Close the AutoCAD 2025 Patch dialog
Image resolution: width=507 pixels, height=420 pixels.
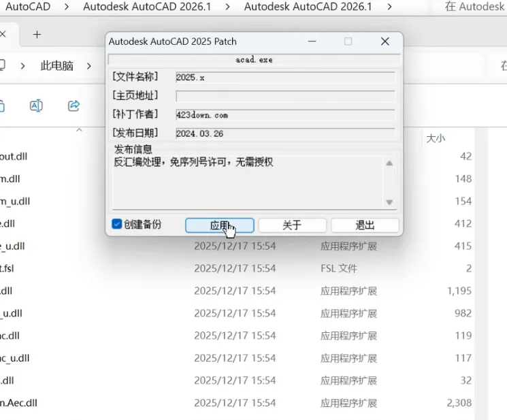[385, 42]
